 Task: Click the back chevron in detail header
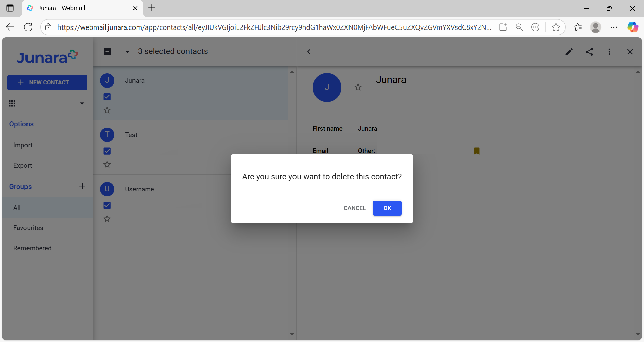[309, 52]
